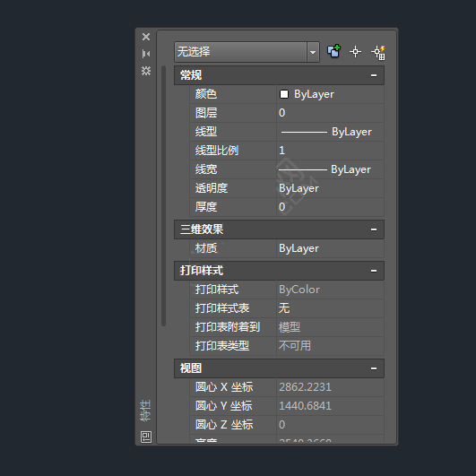Collapse the 三维效果 section

(x=374, y=229)
